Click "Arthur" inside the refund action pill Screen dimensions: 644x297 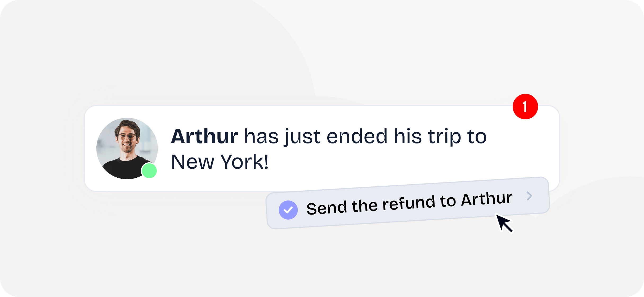487,199
